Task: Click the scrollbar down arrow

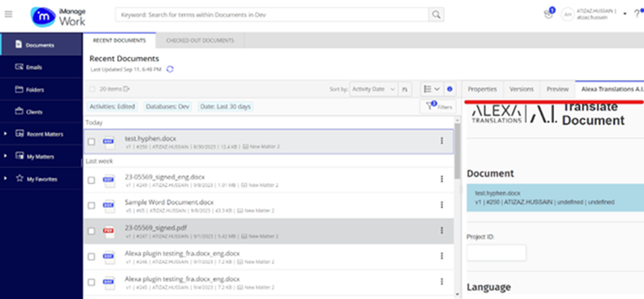Action: coord(458,293)
